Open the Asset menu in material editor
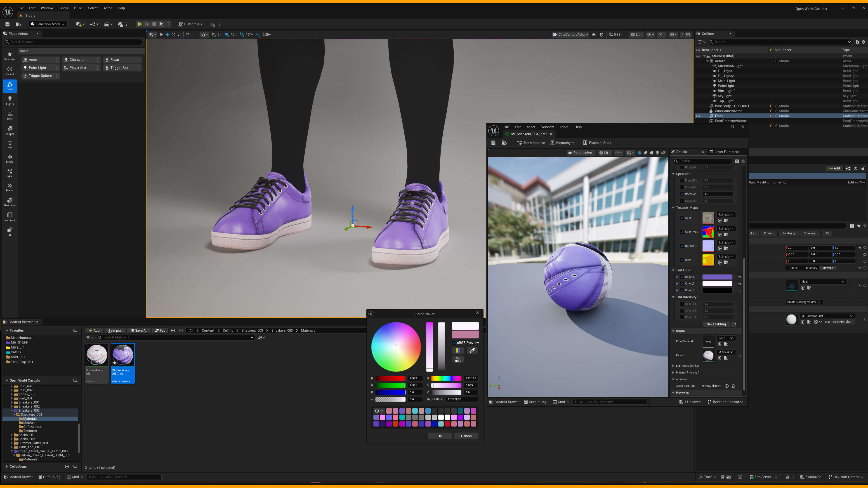Screen dimensions: 868x488 (531, 127)
